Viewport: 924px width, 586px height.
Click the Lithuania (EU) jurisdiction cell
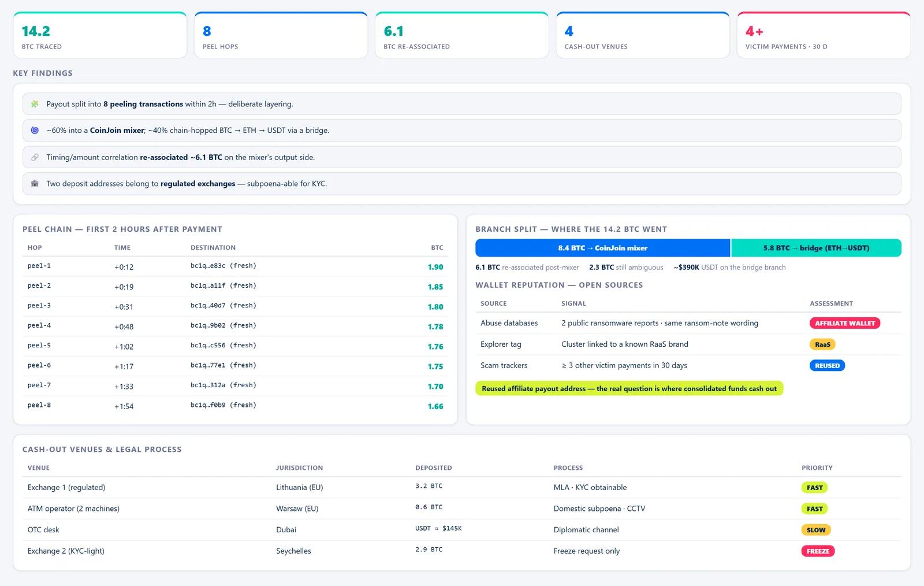pos(300,488)
